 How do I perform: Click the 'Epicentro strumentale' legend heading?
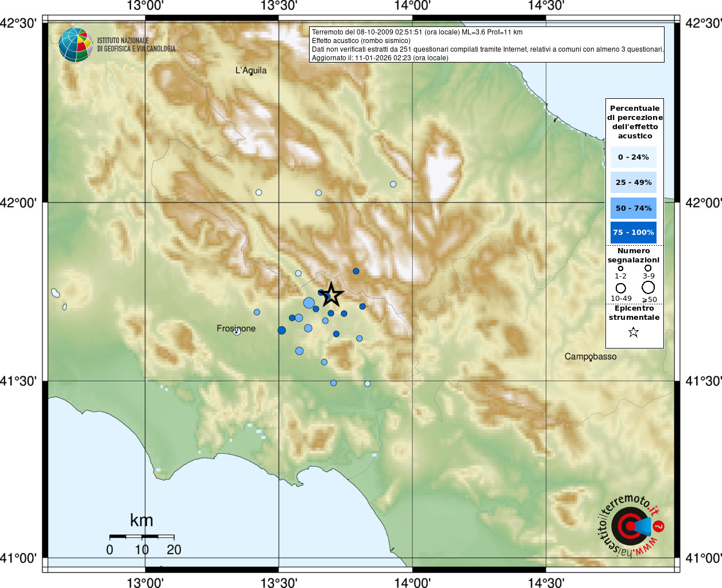coord(634,312)
